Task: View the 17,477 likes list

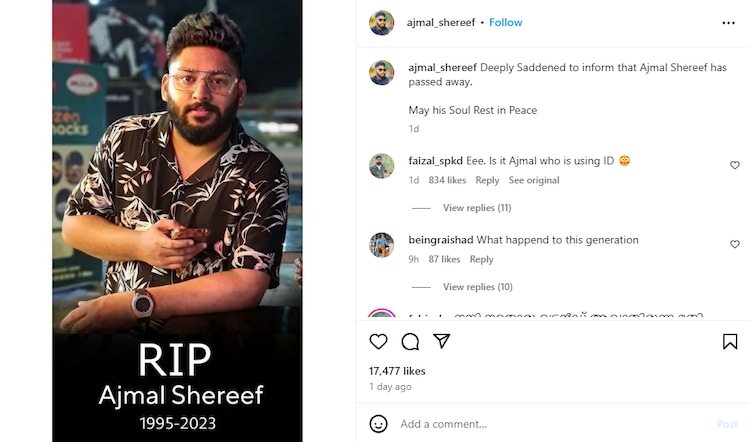Action: pos(397,371)
